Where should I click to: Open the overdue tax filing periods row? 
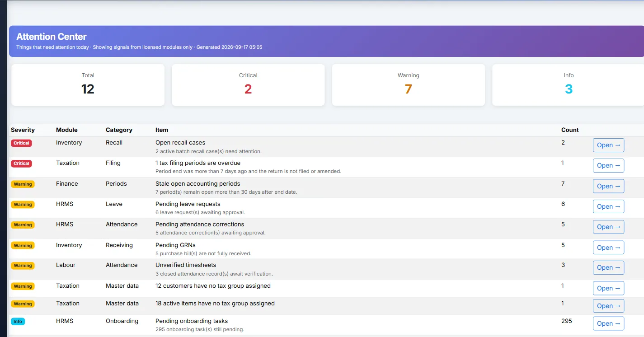click(x=608, y=165)
